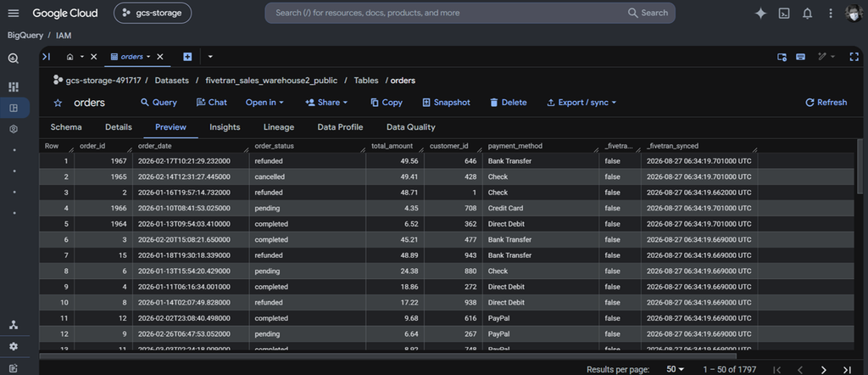Switch to the Details tab
This screenshot has width=868, height=375.
pos(119,127)
